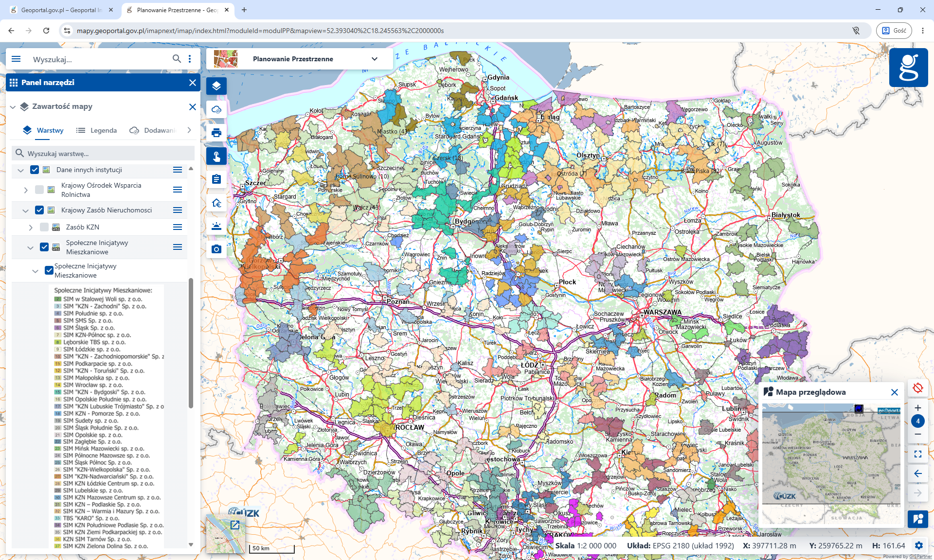The image size is (934, 560).
Task: Click the overview map thumbnail
Action: pos(831,463)
